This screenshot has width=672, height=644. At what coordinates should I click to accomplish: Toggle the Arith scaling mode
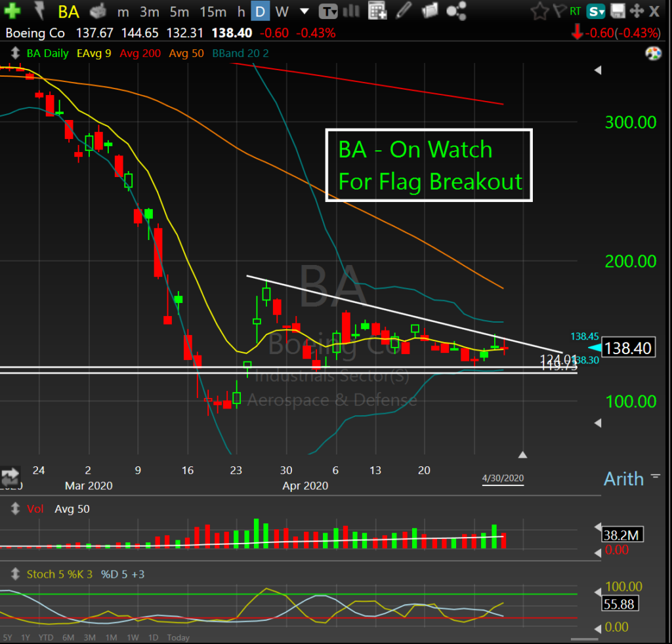(x=623, y=479)
